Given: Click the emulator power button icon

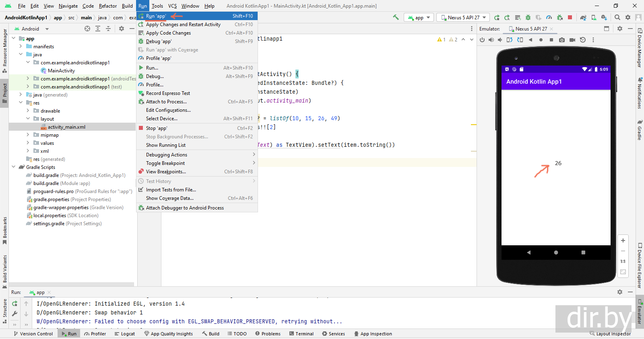Looking at the screenshot, I should 482,40.
